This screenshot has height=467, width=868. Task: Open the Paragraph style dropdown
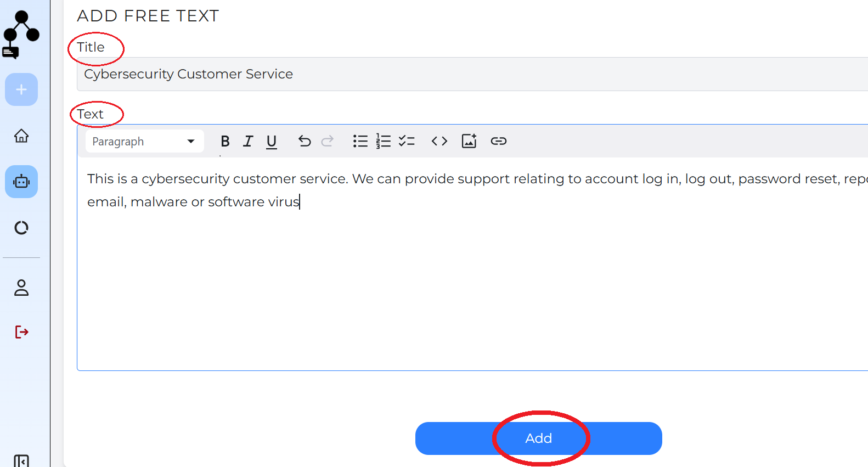(x=144, y=141)
